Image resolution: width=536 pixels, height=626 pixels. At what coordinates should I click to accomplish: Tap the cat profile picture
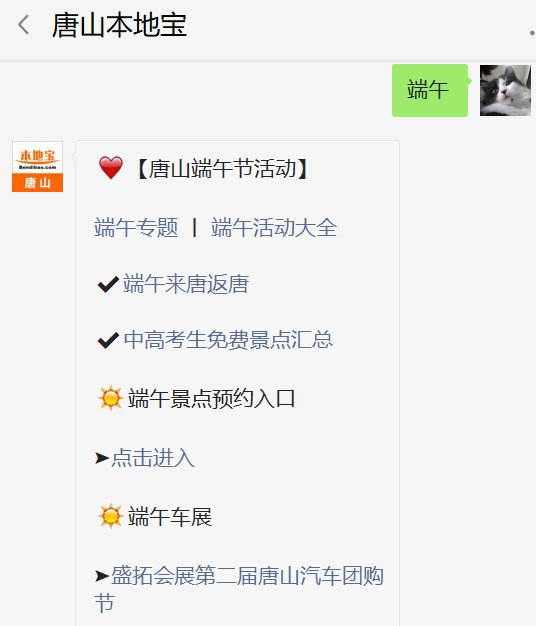click(505, 90)
